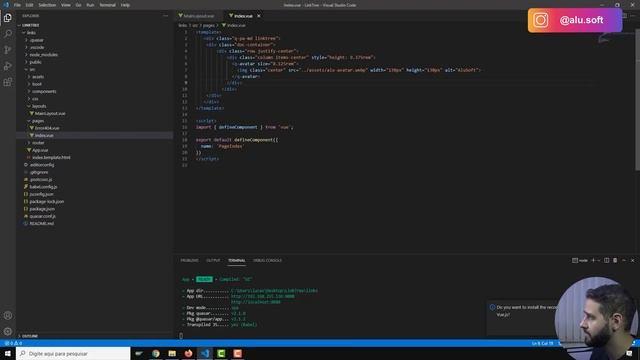Expand the assets folder

click(x=38, y=77)
